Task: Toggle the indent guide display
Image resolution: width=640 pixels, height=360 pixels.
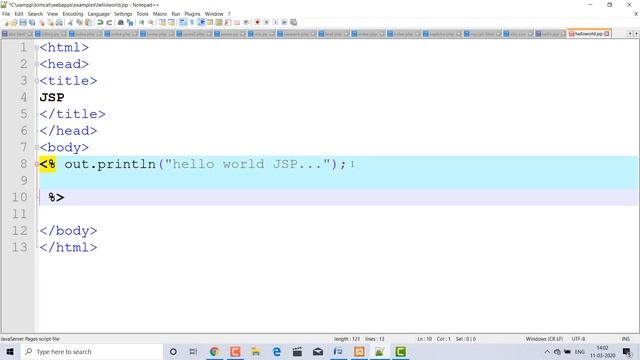Action: point(201,22)
